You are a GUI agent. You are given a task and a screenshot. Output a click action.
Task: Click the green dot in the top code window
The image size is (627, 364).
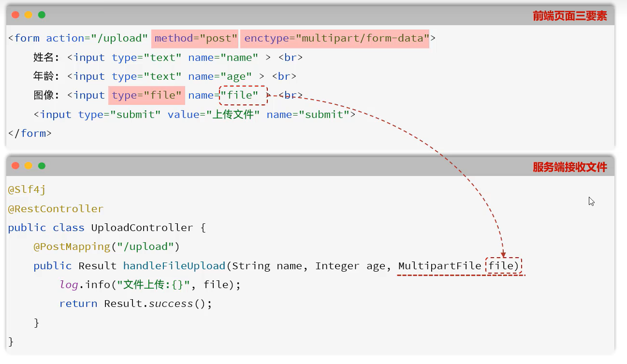tap(42, 15)
